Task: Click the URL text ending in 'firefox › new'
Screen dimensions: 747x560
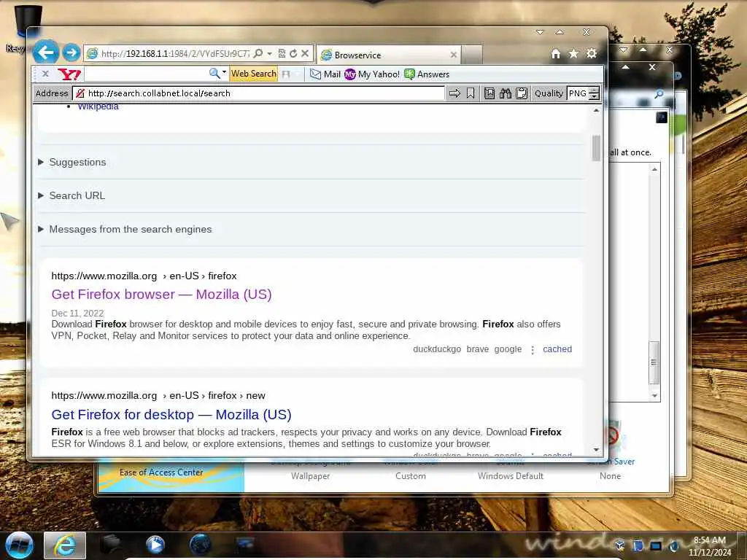Action: click(158, 395)
